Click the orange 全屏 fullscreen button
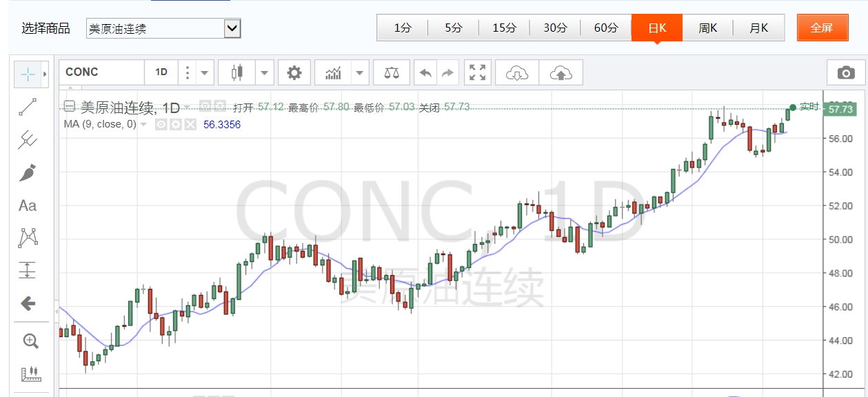The image size is (868, 397). point(822,28)
